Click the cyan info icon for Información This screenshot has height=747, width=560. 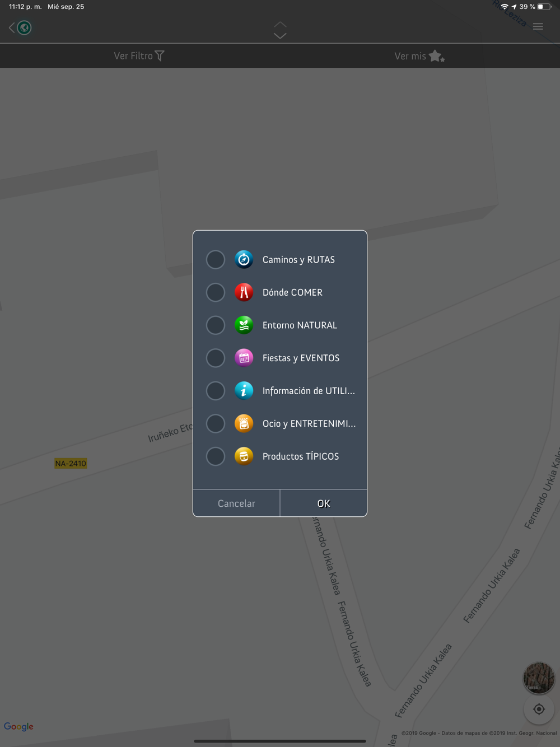pyautogui.click(x=244, y=391)
